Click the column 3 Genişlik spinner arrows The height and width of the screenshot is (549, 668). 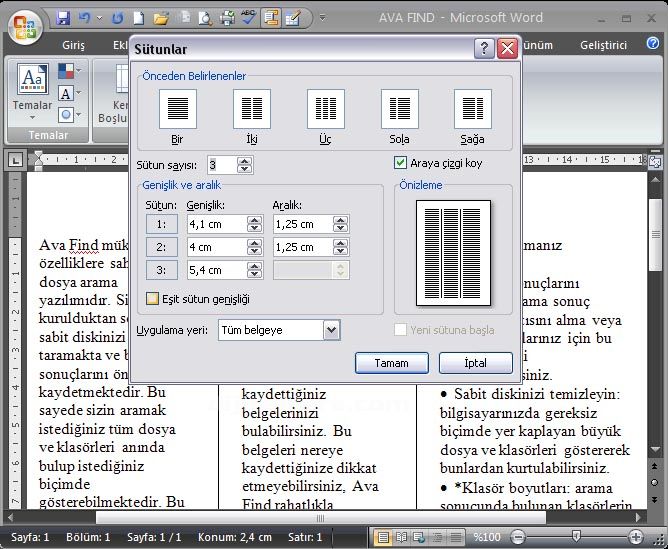pos(254,270)
